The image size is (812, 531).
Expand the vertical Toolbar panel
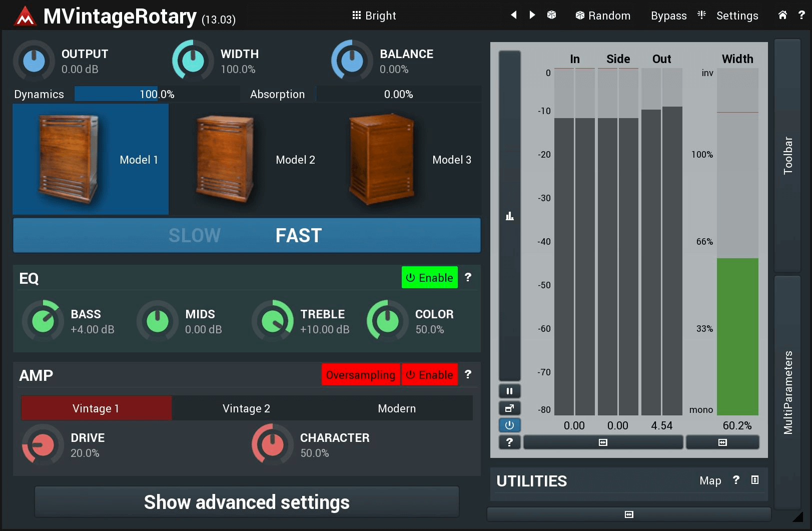[787, 155]
